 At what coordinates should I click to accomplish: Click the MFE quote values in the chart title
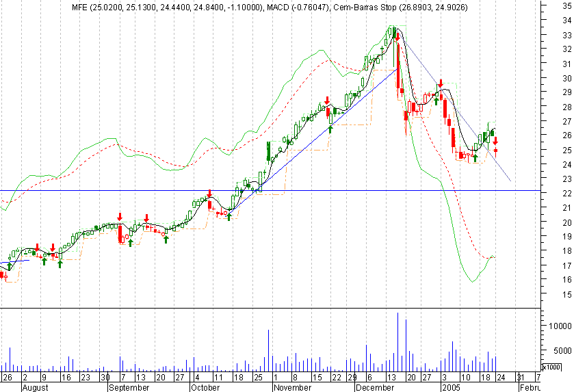coord(168,8)
